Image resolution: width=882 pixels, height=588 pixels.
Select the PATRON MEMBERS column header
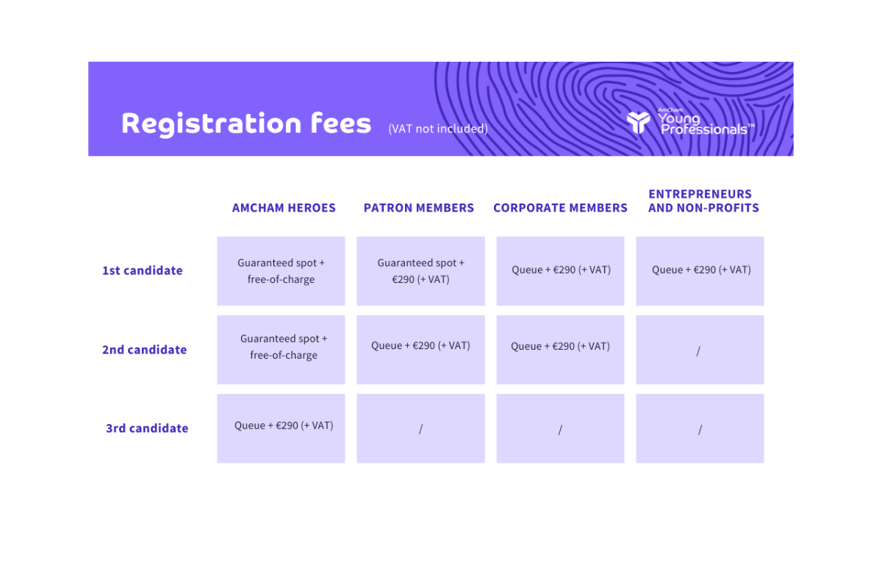tap(419, 208)
